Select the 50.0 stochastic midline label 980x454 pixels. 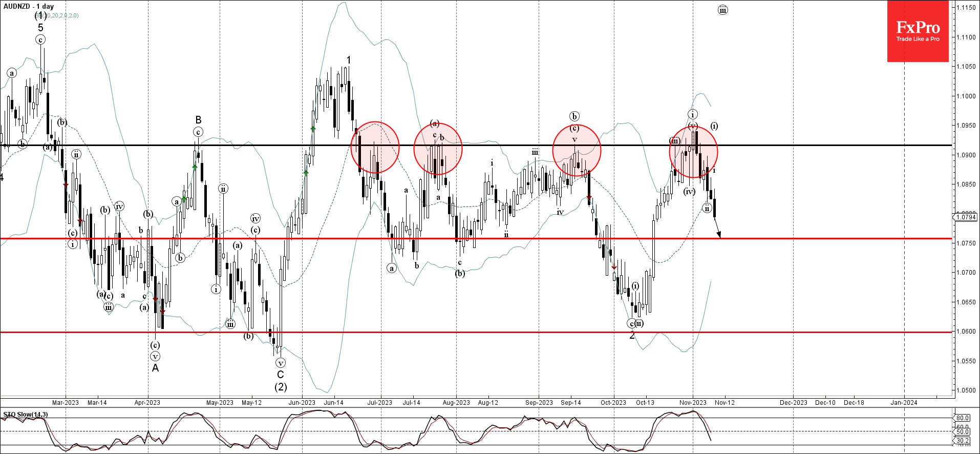[x=962, y=432]
